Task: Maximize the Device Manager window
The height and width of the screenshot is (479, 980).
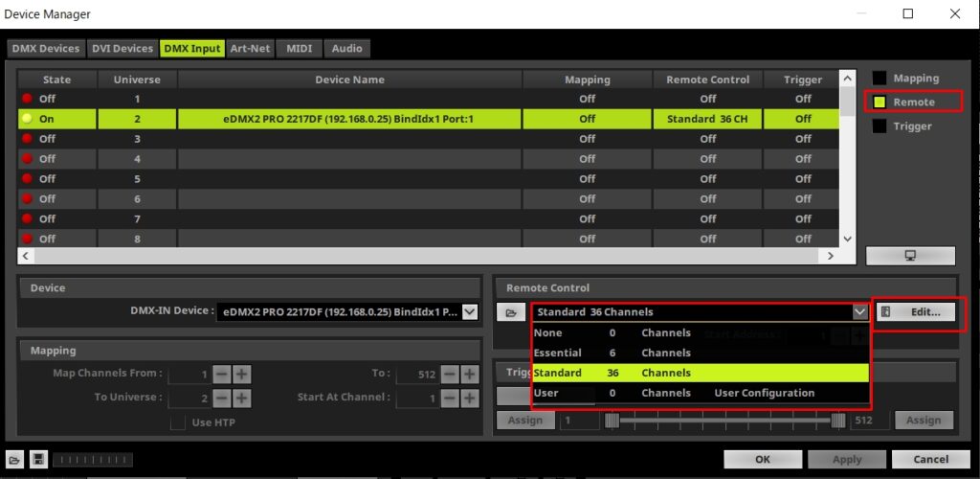Action: point(908,13)
